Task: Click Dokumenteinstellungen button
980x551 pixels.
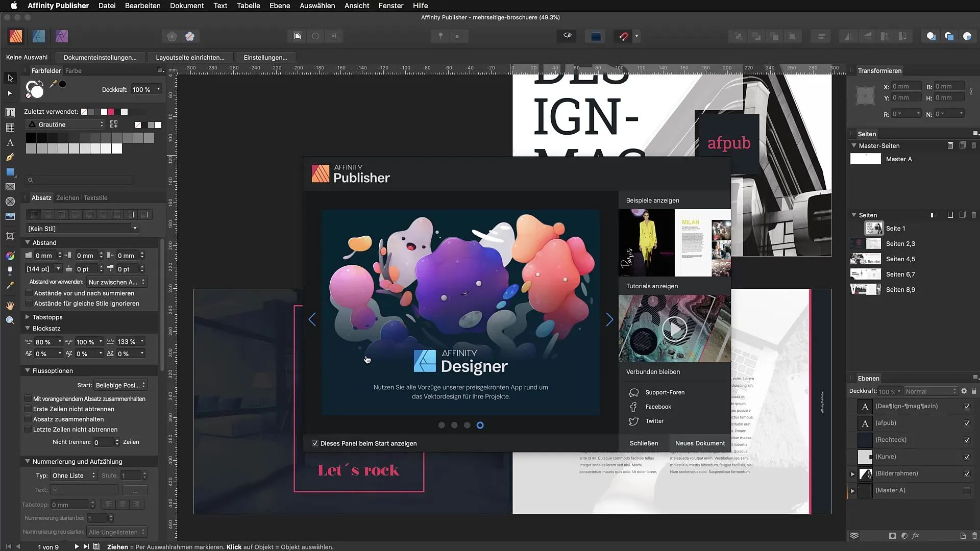Action: coord(100,58)
